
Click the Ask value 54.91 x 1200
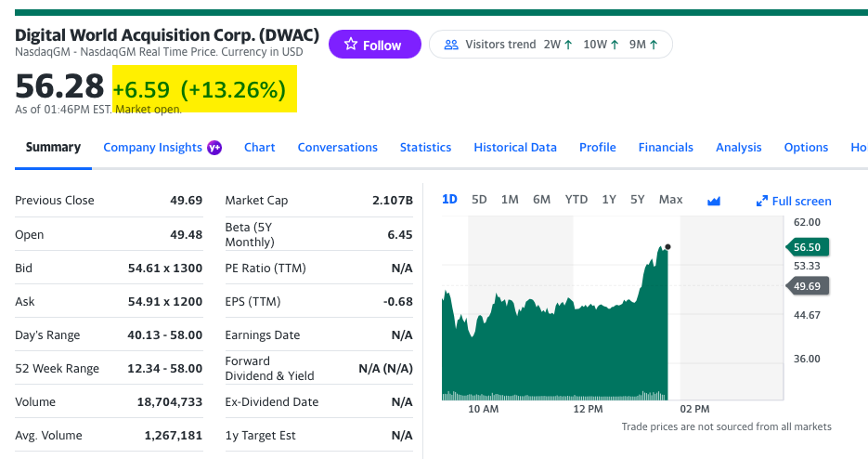point(165,302)
